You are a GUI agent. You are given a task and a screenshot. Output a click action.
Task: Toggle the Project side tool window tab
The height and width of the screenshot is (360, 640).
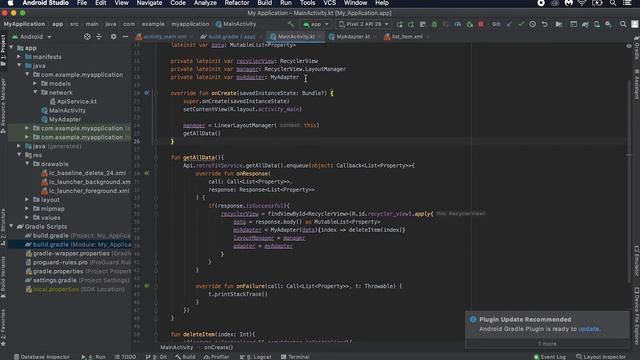click(x=3, y=50)
